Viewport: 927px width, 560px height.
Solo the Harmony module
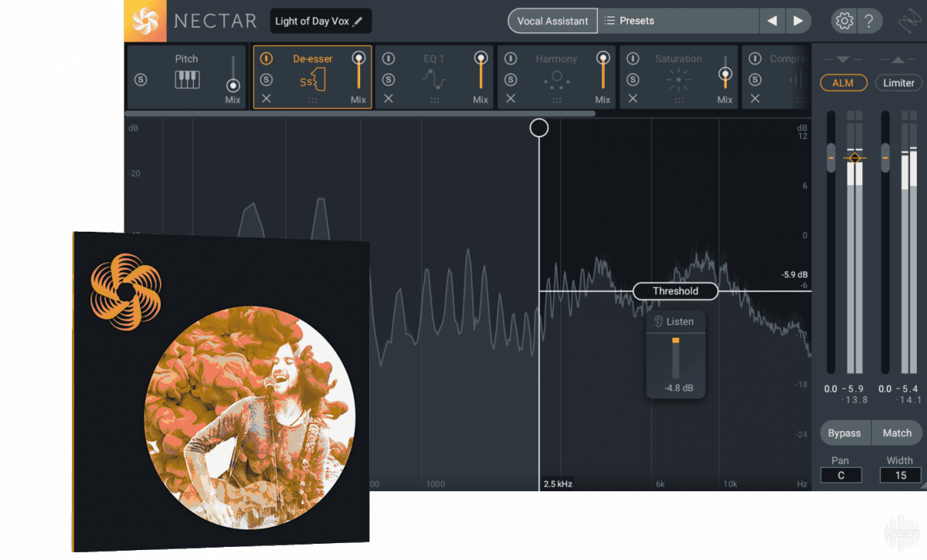pyautogui.click(x=511, y=80)
